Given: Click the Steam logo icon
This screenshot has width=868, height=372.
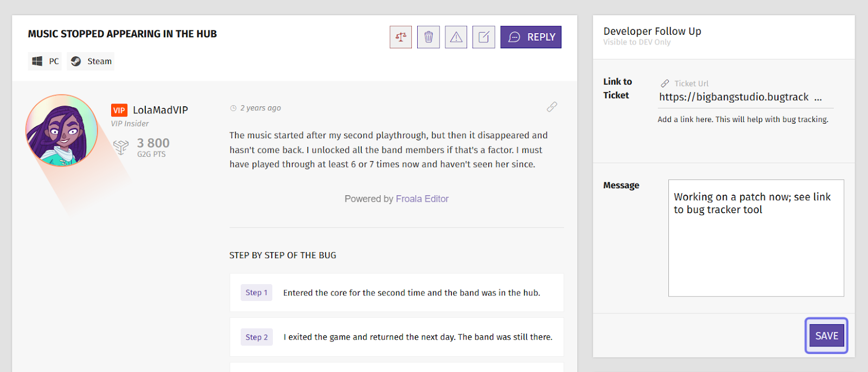Looking at the screenshot, I should coord(76,61).
